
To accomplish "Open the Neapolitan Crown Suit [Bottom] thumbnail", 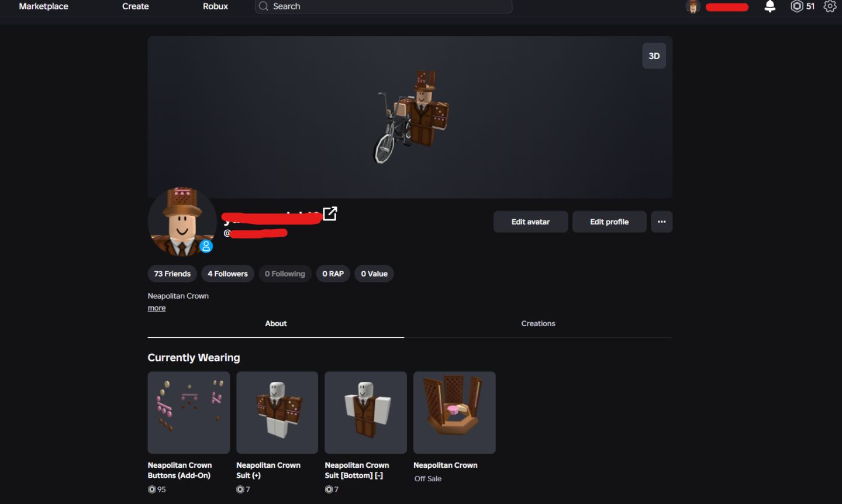I will click(365, 412).
